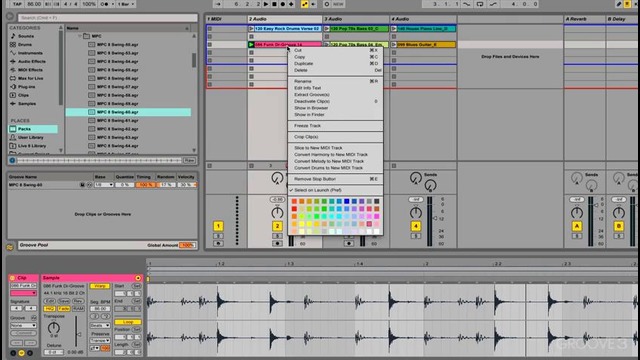Choose Freeze Track from context menu

[335, 126]
